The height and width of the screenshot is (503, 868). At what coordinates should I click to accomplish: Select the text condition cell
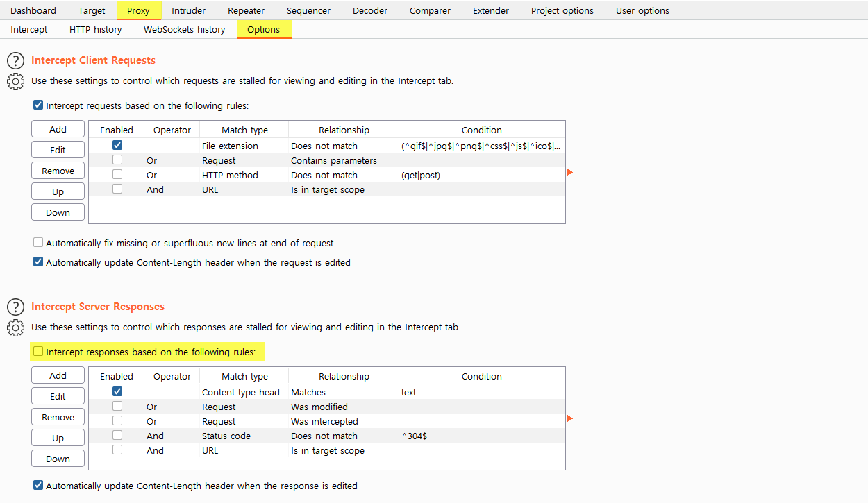[x=482, y=392]
